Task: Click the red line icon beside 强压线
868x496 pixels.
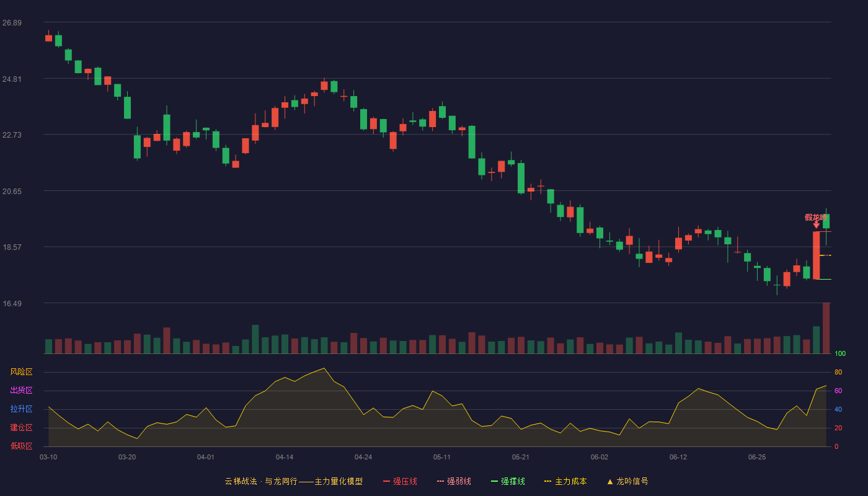Action: coord(386,482)
